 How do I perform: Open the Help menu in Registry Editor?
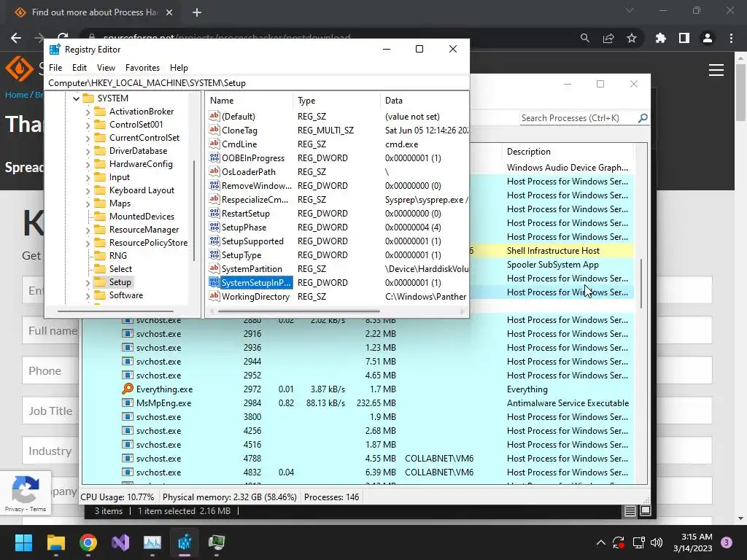pos(179,68)
